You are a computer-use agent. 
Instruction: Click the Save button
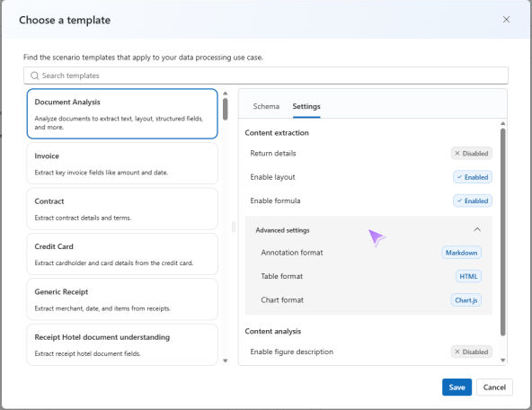pos(457,388)
